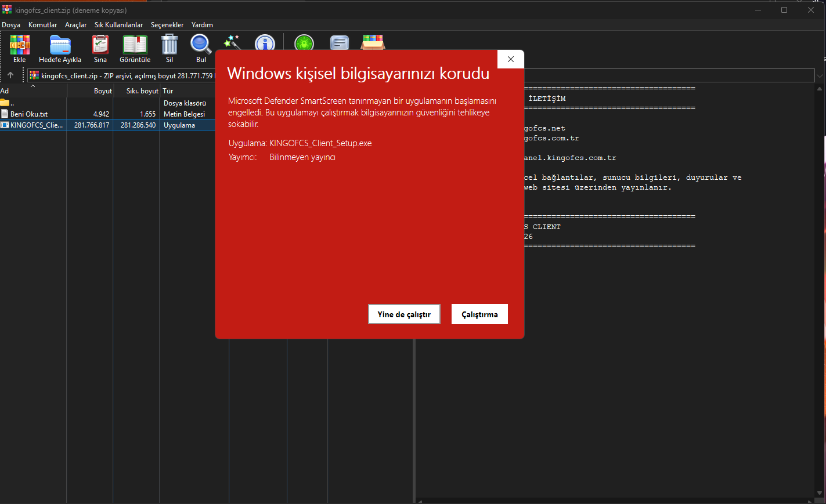Open the Seçenekler menu

167,25
